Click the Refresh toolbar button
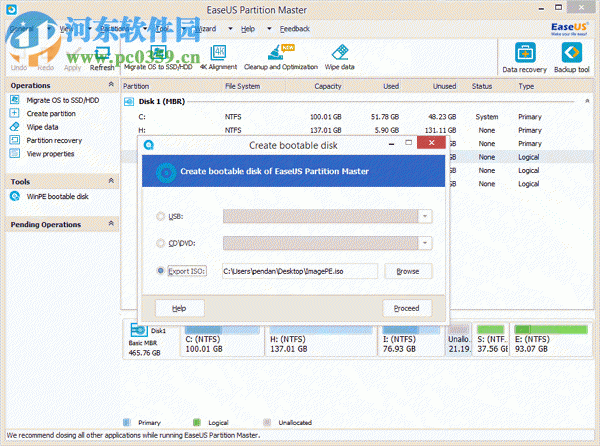This screenshot has height=446, width=600. [x=102, y=59]
